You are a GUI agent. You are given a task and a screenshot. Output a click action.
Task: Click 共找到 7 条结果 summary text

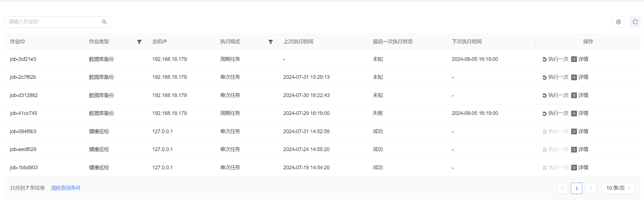(28, 188)
